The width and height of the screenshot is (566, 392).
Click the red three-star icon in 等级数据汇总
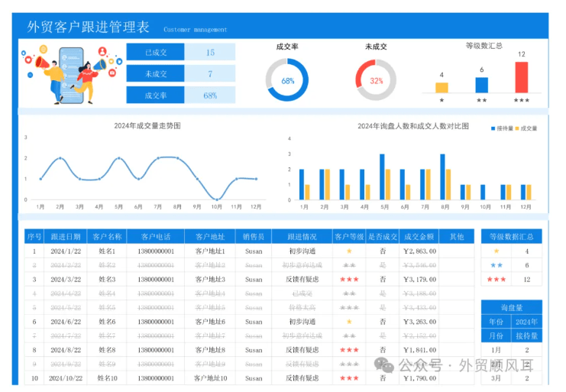496,280
